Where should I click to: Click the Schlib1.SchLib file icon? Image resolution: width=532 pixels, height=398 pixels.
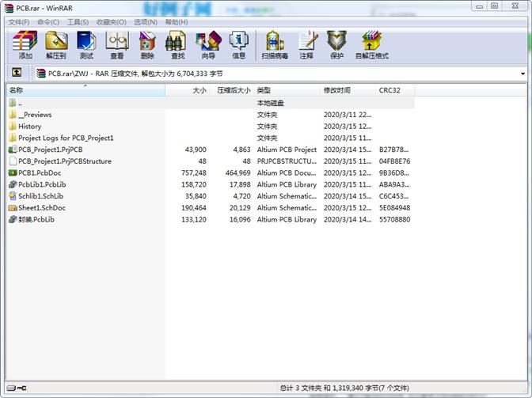13,196
